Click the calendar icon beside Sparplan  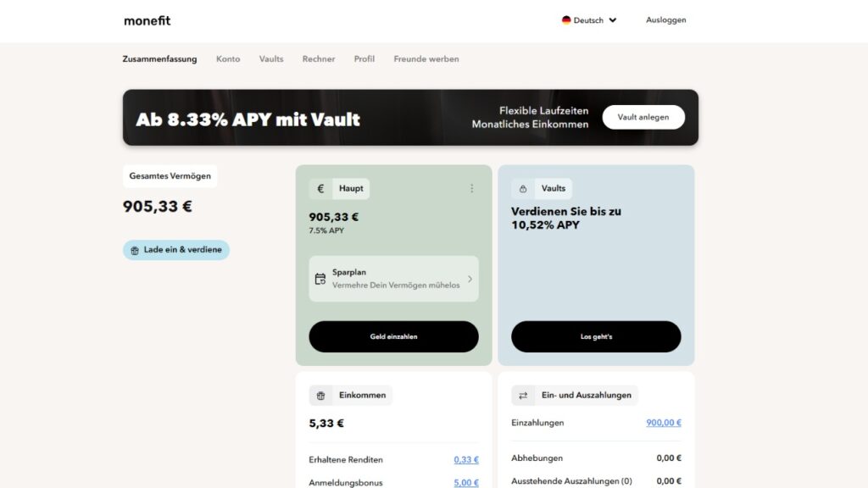pos(320,279)
